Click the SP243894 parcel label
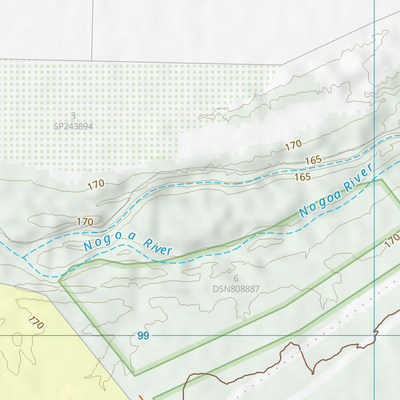Viewport: 400px width, 400px height. 73,127
